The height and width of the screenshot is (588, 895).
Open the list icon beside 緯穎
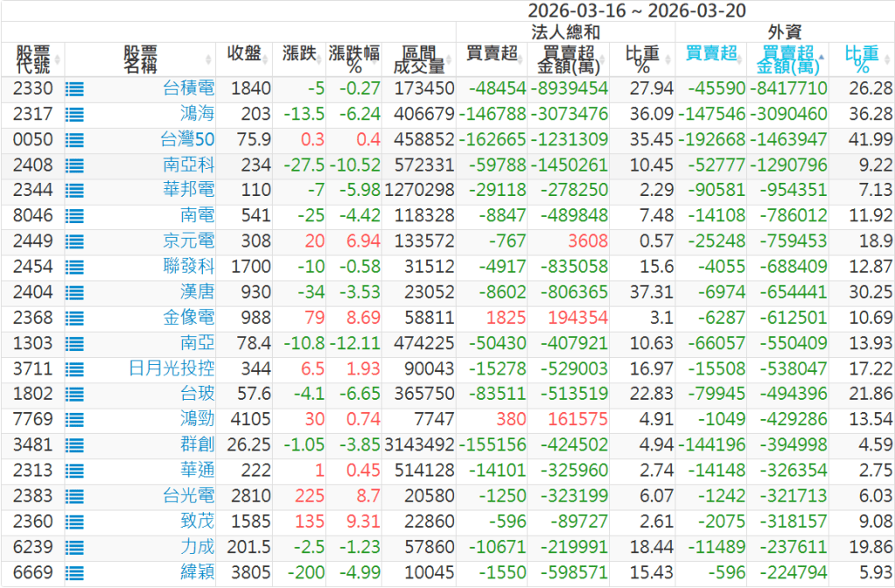[75, 572]
